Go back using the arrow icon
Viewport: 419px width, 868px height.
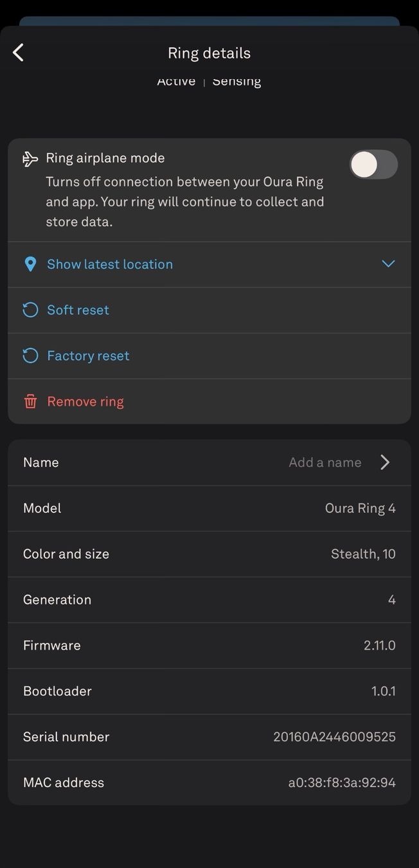(18, 53)
